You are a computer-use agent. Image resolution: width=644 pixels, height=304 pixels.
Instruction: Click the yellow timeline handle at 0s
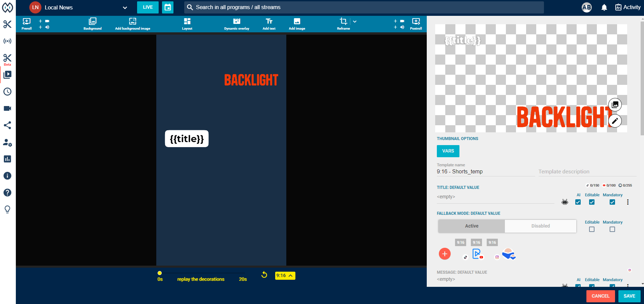click(x=160, y=273)
